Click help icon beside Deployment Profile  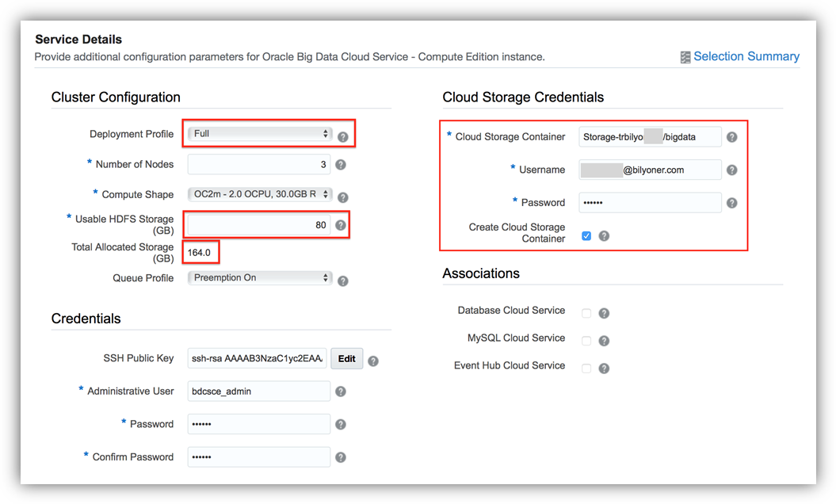point(343,136)
